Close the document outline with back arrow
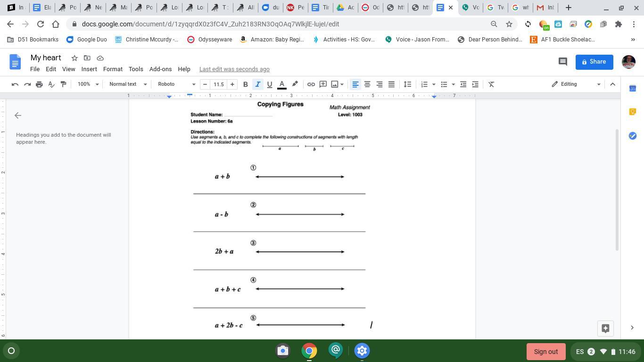 [18, 115]
